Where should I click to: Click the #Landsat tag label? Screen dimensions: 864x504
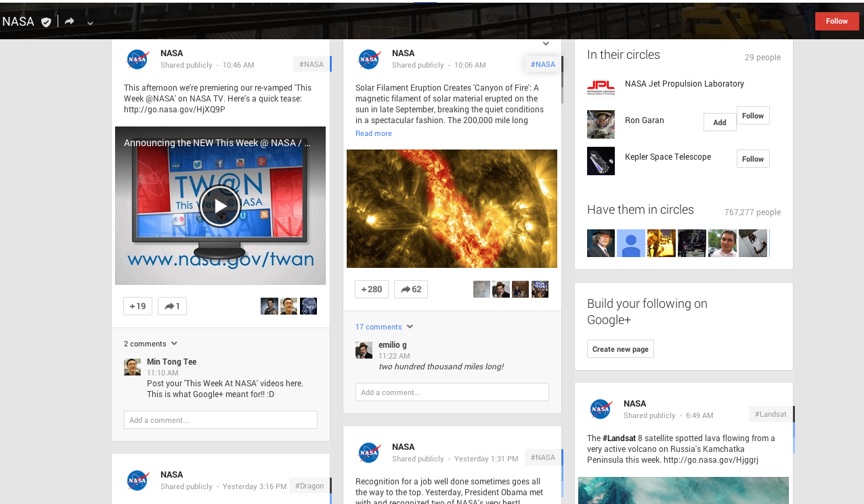[x=771, y=414]
